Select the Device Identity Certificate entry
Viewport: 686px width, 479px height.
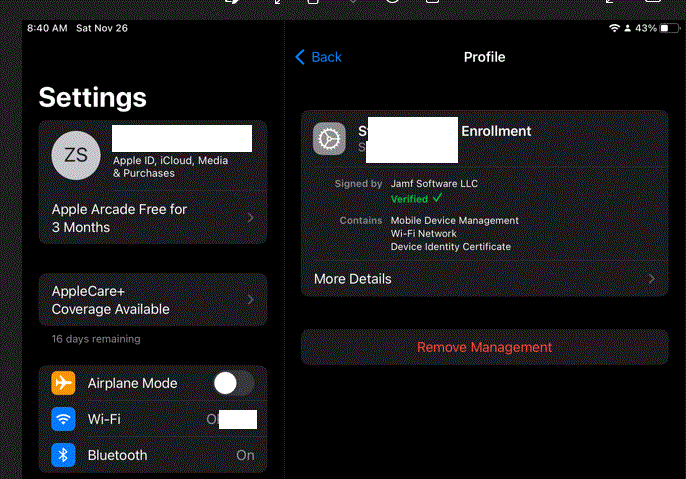(x=451, y=247)
